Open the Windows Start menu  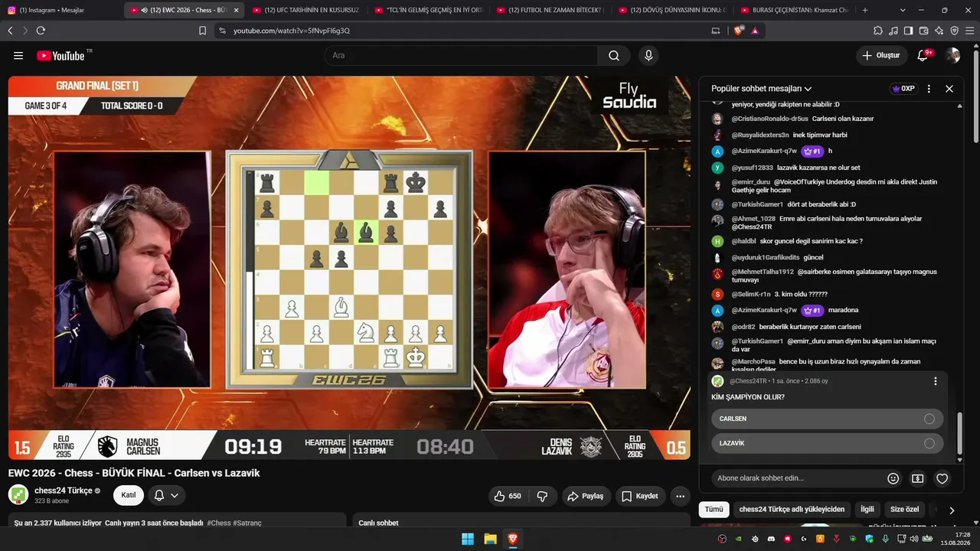click(467, 539)
